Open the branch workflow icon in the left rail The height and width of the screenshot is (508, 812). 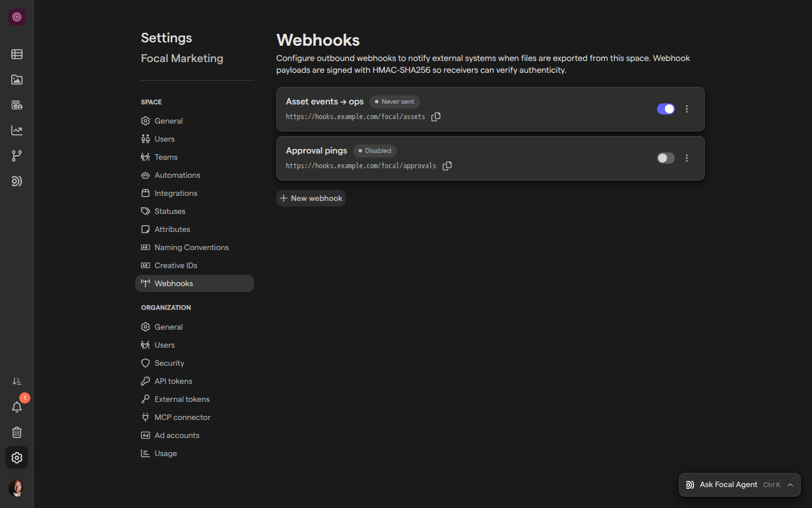pos(17,156)
